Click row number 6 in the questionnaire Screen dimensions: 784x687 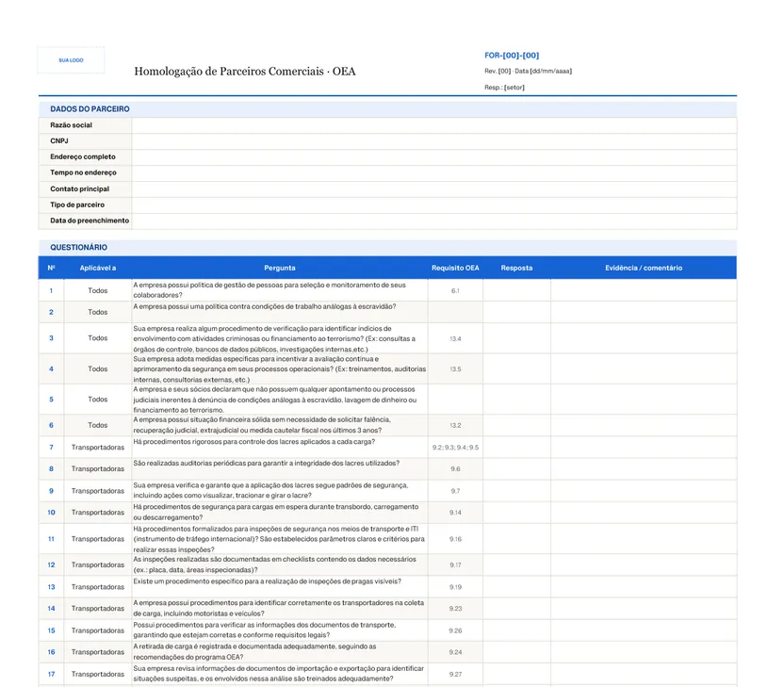click(x=51, y=425)
